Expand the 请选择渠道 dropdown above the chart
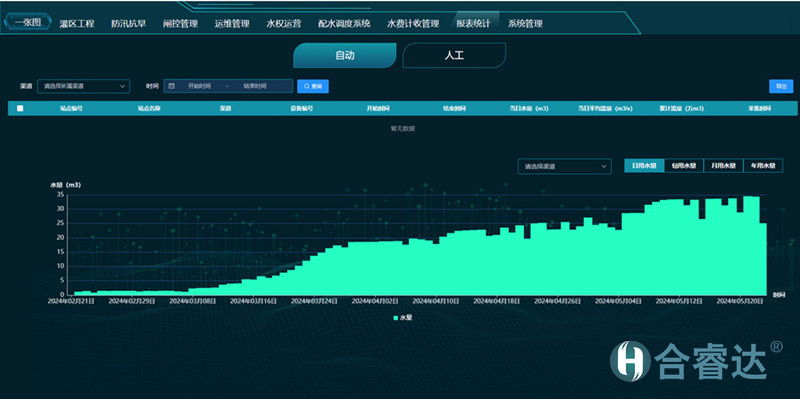 [564, 166]
